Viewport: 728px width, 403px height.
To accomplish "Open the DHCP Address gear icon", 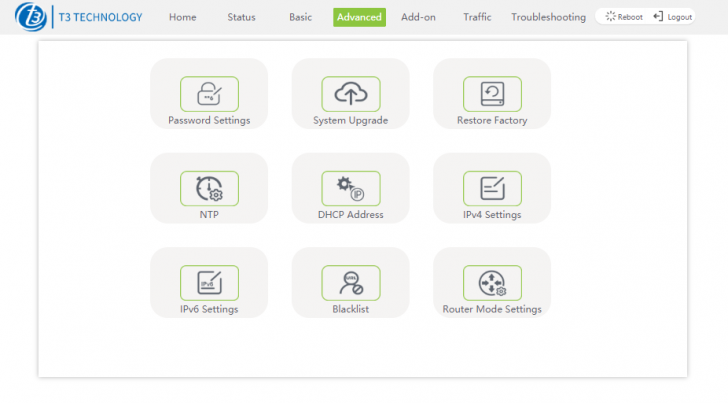I will 351,188.
